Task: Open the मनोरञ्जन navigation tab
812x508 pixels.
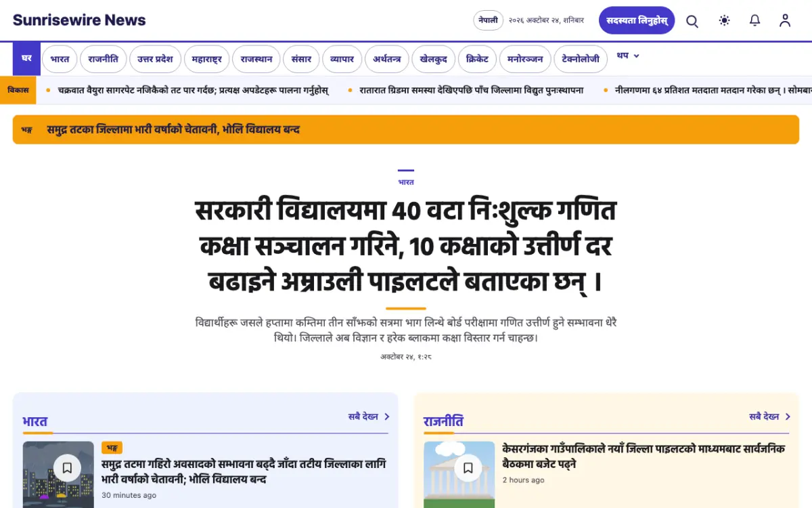Action: point(526,59)
